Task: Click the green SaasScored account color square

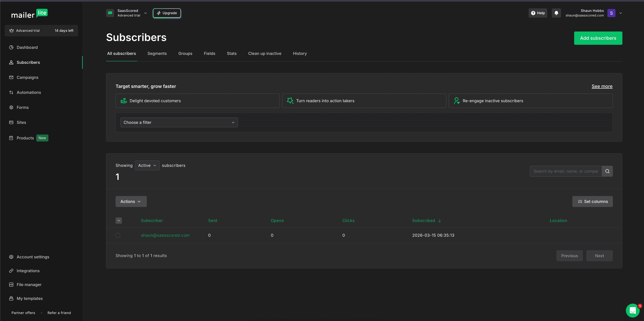Action: (x=110, y=13)
